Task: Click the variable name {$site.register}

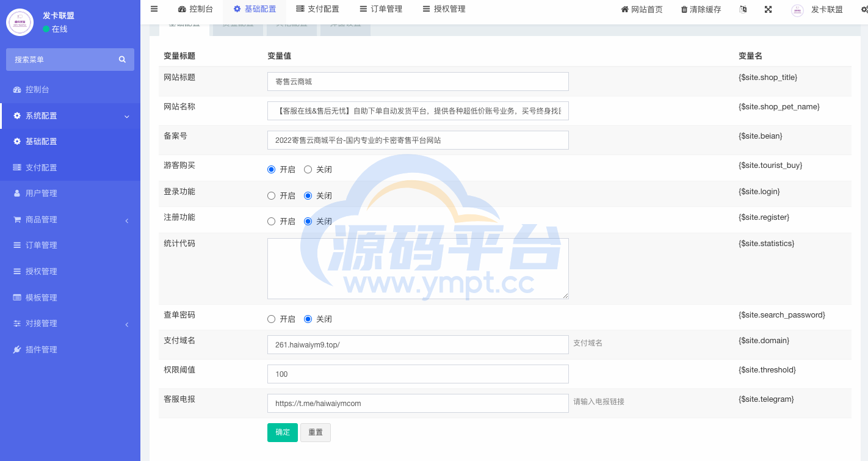Action: 764,217
